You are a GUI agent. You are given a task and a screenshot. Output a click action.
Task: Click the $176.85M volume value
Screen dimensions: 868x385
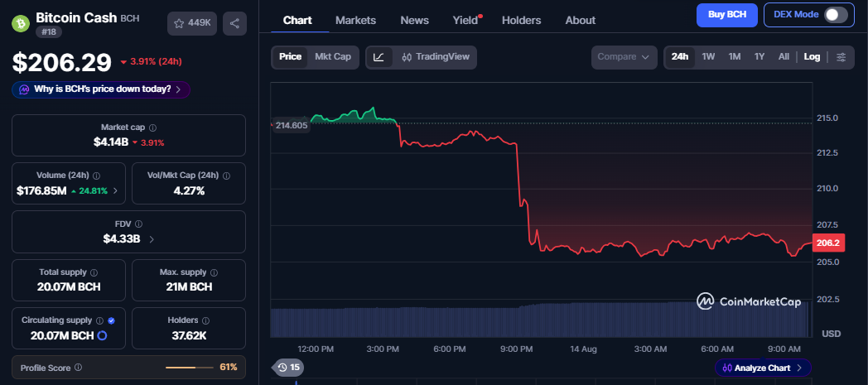[41, 190]
